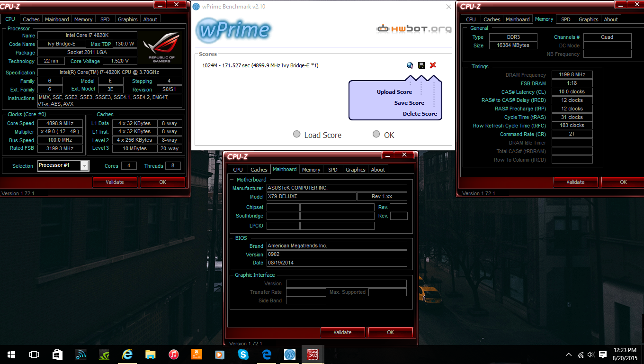Image resolution: width=644 pixels, height=364 pixels.
Task: Open SPD tab in the CPU-Z memory window
Action: pyautogui.click(x=566, y=19)
